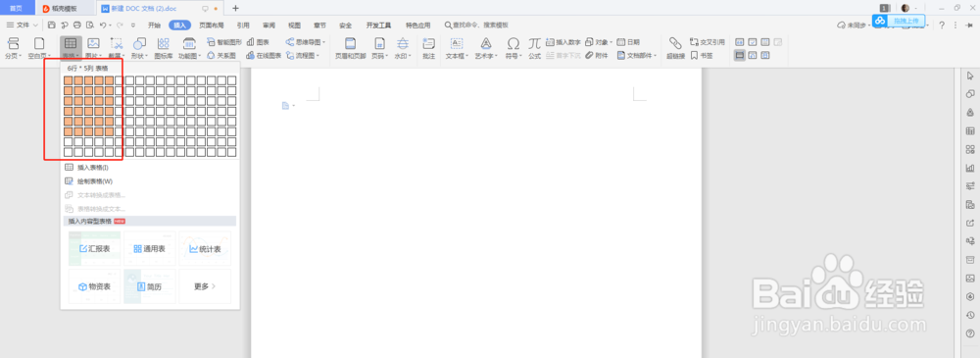Select the 汇报表 report table template

click(94, 248)
